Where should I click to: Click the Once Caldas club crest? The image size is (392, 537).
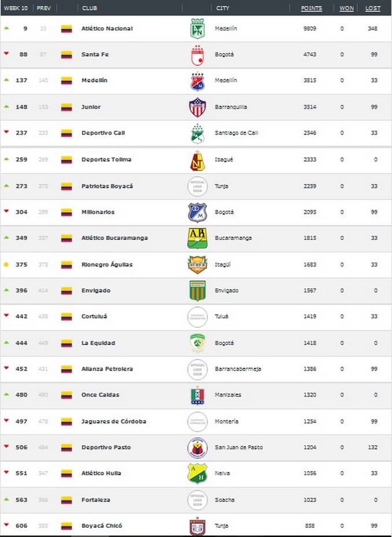(198, 395)
